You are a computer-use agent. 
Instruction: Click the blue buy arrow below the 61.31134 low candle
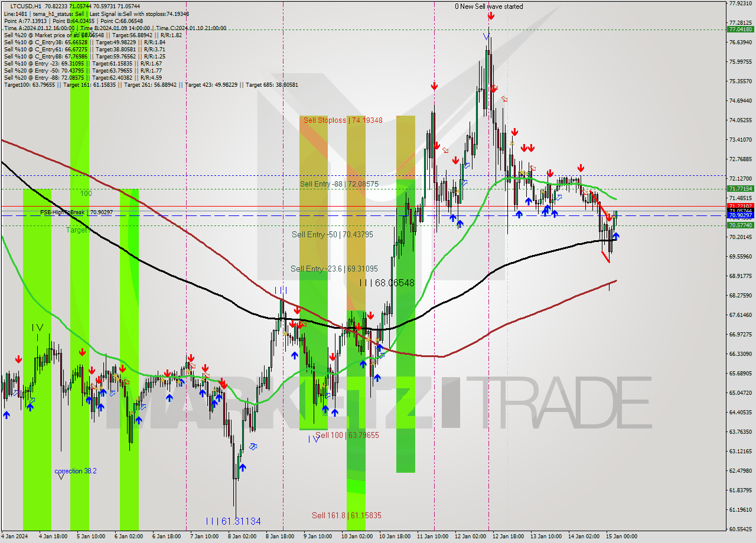coord(243,467)
